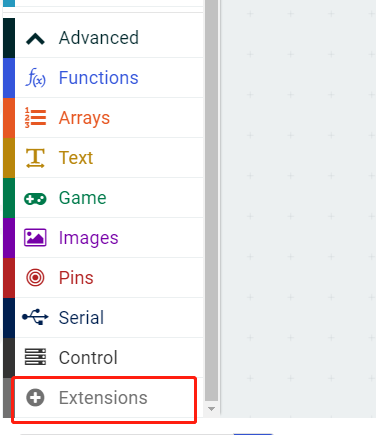
Task: Click the toolbox scrollbar down arrow
Action: [211, 409]
